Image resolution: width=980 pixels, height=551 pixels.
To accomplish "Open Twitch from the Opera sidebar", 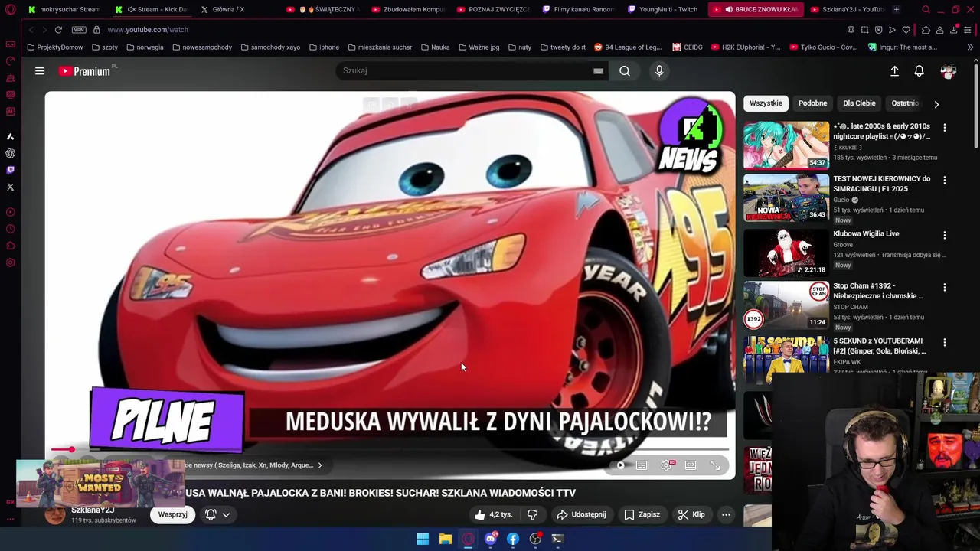I will point(10,170).
